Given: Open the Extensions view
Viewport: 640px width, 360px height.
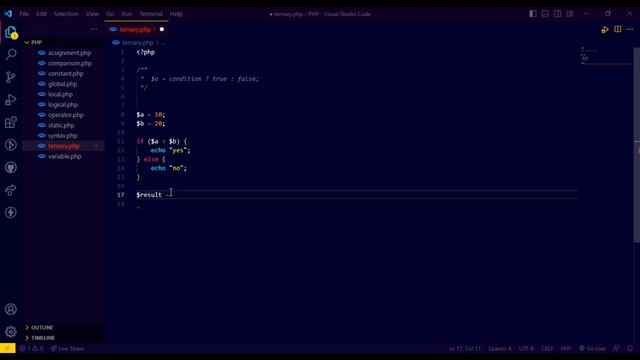Looking at the screenshot, I should (x=11, y=122).
